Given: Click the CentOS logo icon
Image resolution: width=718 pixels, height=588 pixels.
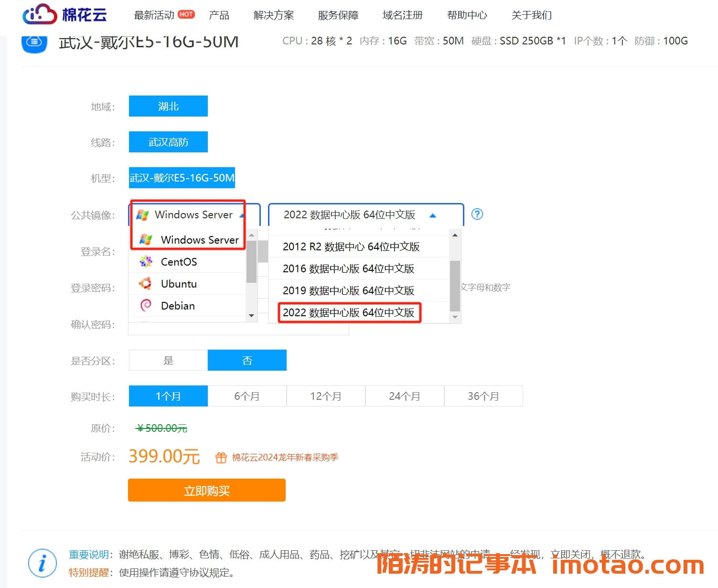Looking at the screenshot, I should pyautogui.click(x=146, y=262).
